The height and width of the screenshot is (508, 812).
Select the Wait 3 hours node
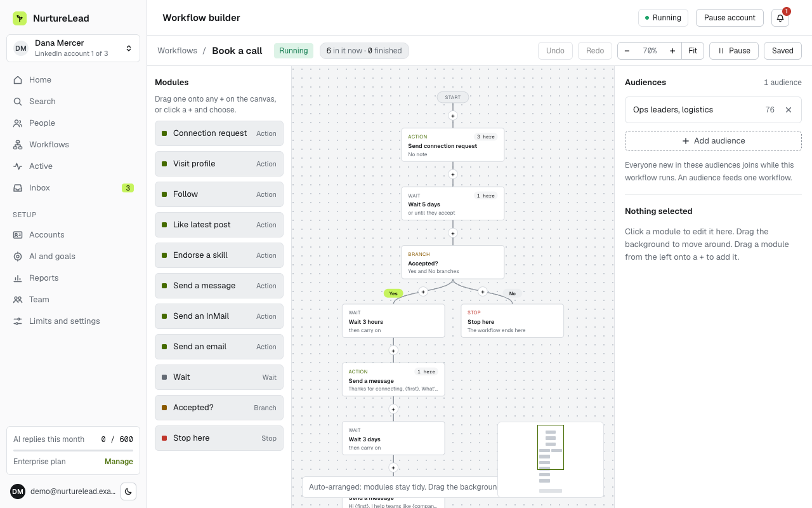tap(393, 321)
